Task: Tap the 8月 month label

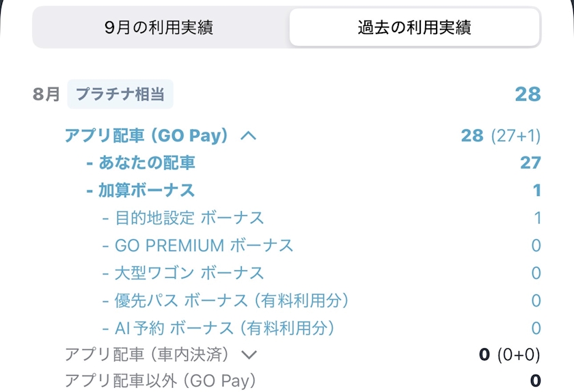Action: click(x=46, y=94)
